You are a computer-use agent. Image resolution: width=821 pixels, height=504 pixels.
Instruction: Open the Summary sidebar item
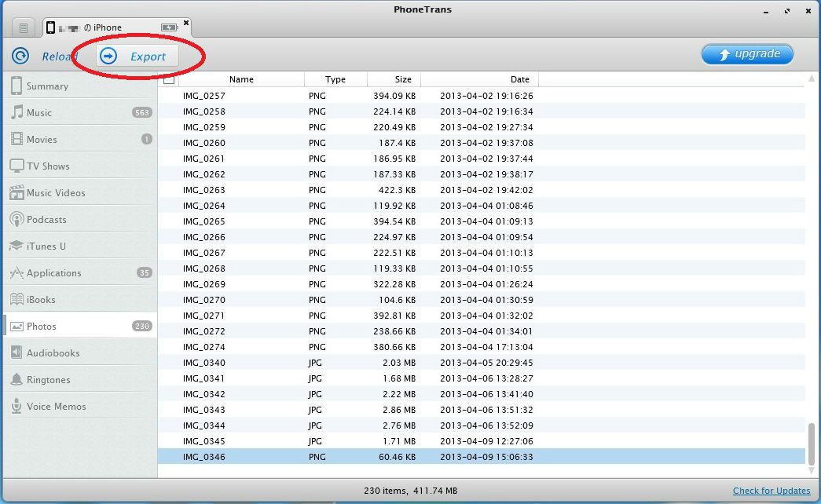(47, 86)
